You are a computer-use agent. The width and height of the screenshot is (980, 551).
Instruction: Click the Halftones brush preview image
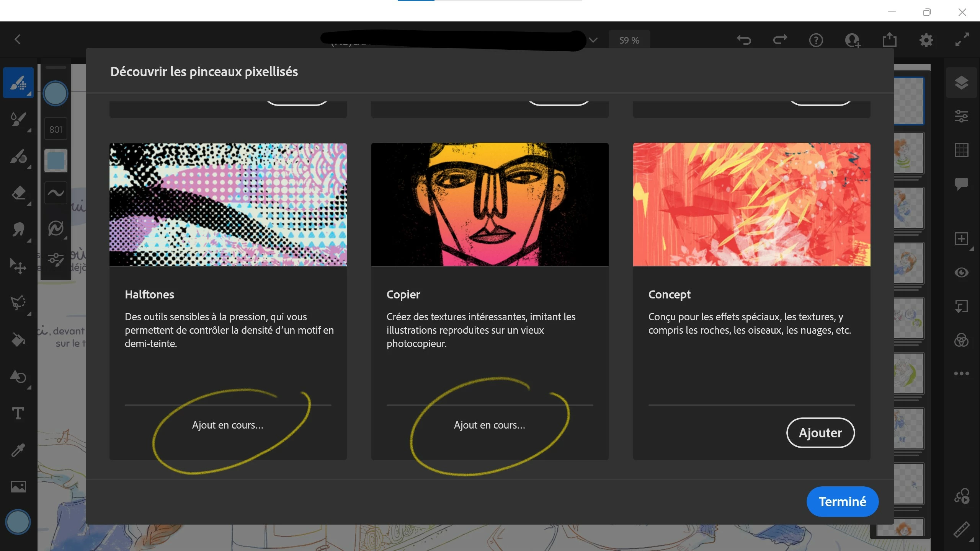coord(228,204)
